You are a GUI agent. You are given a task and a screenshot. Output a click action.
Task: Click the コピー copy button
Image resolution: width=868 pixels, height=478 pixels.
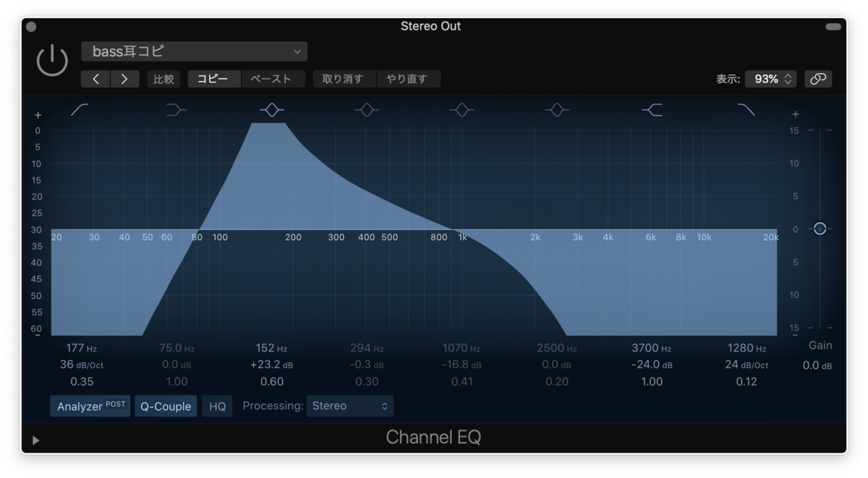coord(213,79)
